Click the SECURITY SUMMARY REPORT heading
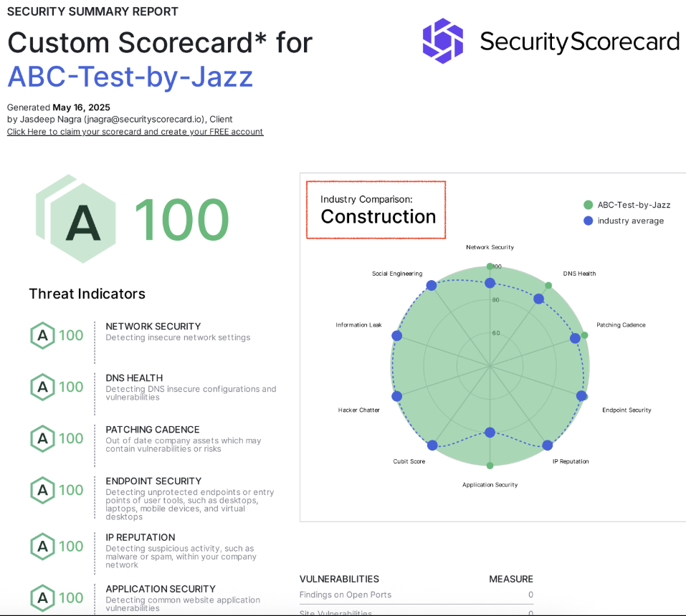Viewport: 686px width, 616px height. 92,11
